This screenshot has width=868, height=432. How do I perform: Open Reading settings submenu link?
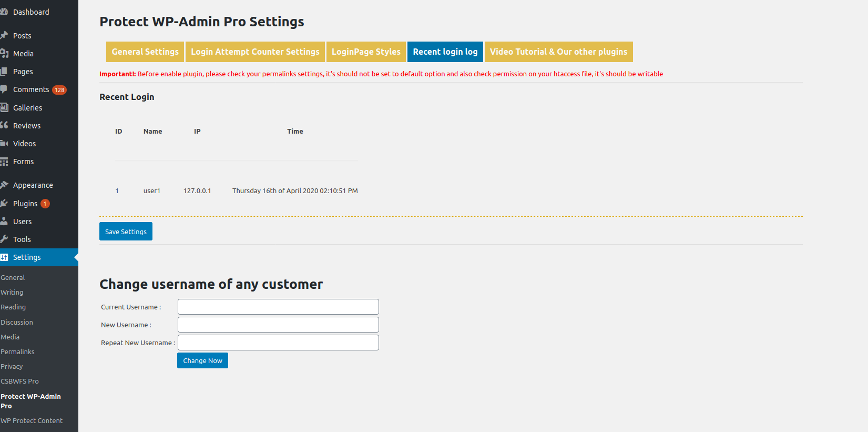pyautogui.click(x=13, y=307)
